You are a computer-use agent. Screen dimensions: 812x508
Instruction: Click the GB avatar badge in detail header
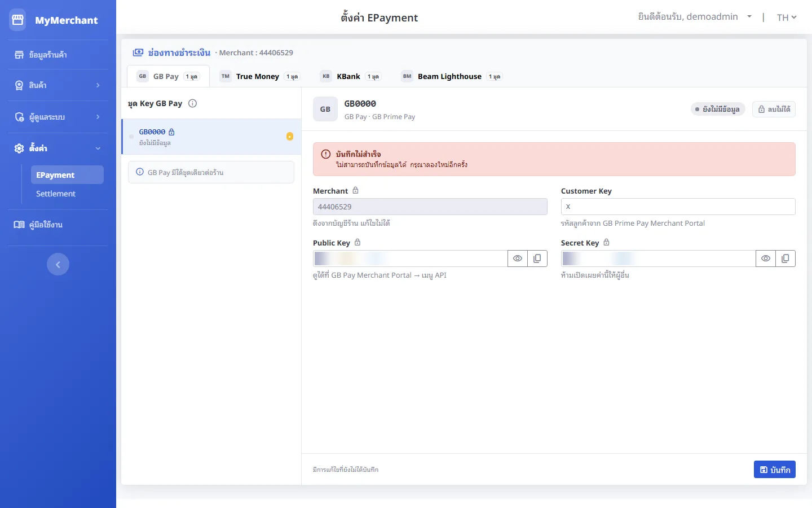pos(325,109)
